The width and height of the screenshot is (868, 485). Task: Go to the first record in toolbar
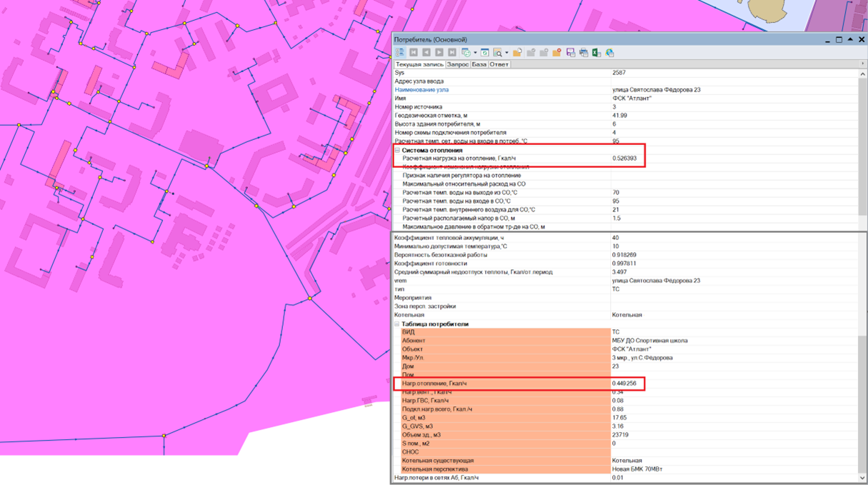click(x=413, y=53)
